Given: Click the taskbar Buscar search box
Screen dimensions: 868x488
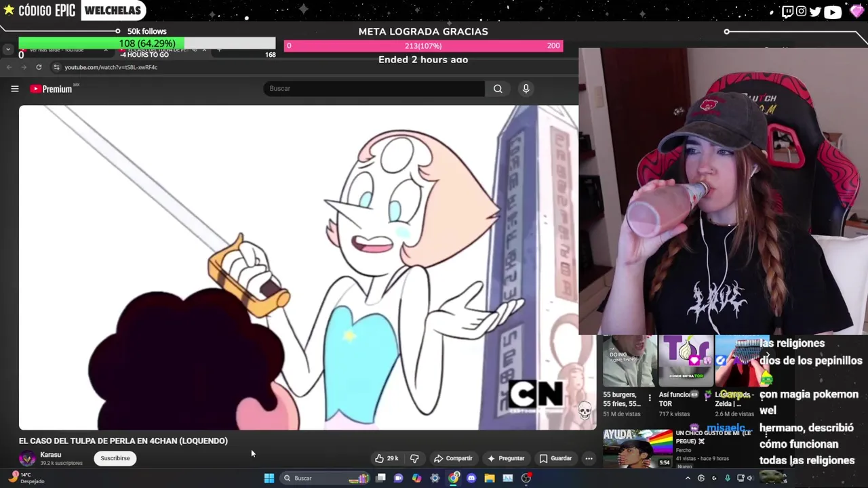Looking at the screenshot, I should (324, 479).
